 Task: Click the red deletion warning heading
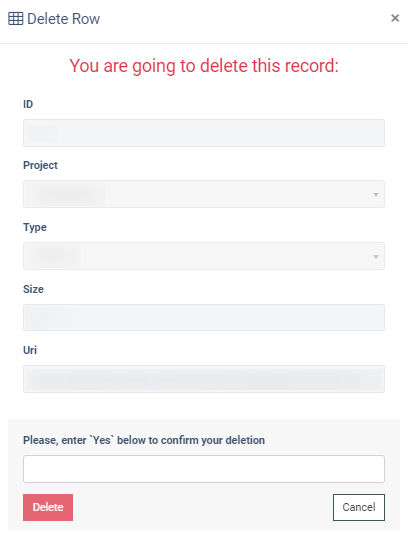pos(204,66)
